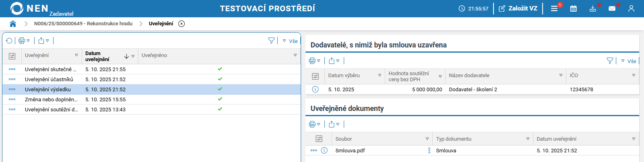This screenshot has height=162, width=644.
Task: Open the user profile icon
Action: (x=631, y=8)
